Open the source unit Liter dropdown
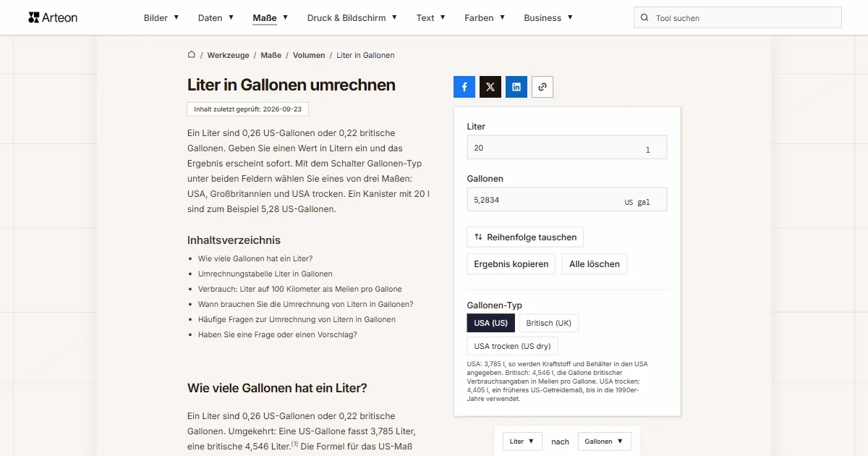Image resolution: width=868 pixels, height=456 pixels. tap(522, 442)
